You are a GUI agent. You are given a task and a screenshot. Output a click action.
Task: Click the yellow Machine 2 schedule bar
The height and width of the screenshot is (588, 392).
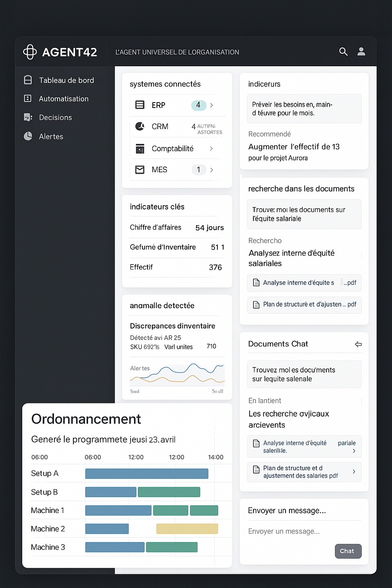coord(187,529)
